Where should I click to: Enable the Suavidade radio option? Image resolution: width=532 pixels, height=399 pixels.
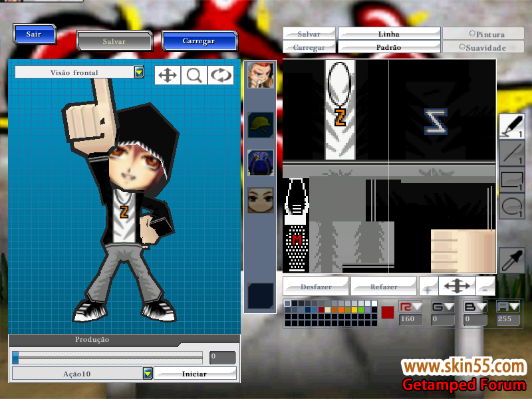tap(462, 47)
